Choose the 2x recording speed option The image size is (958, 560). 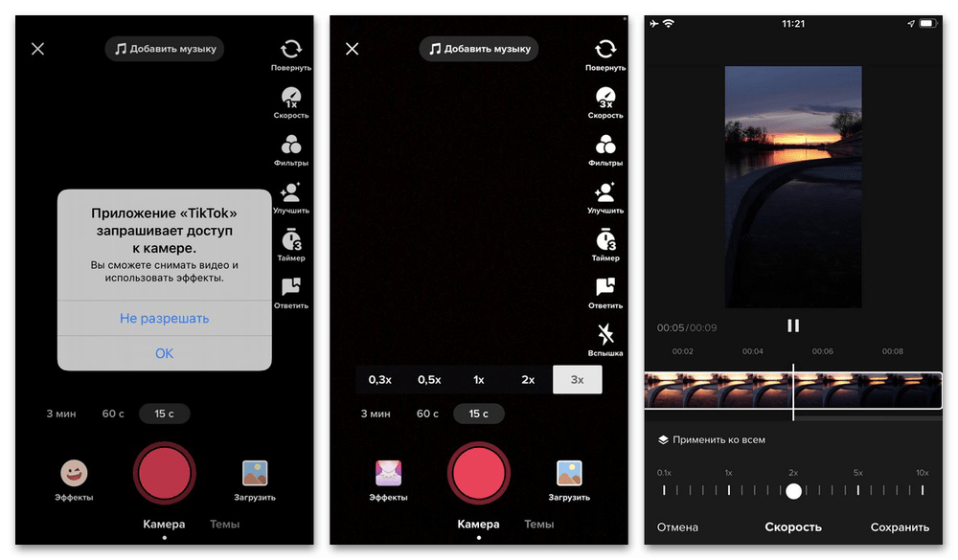528,380
